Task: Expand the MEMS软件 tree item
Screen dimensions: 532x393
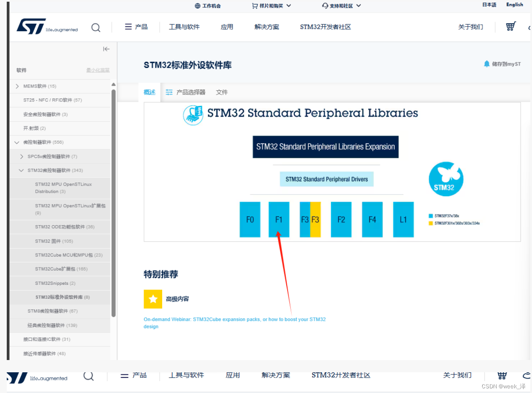Action: (x=17, y=86)
